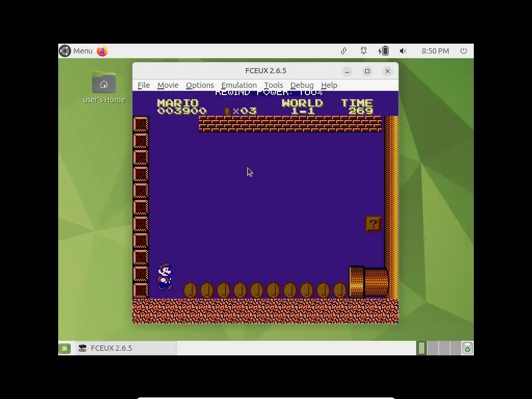This screenshot has width=532, height=399.
Task: Close the FCEUX window
Action: 388,71
